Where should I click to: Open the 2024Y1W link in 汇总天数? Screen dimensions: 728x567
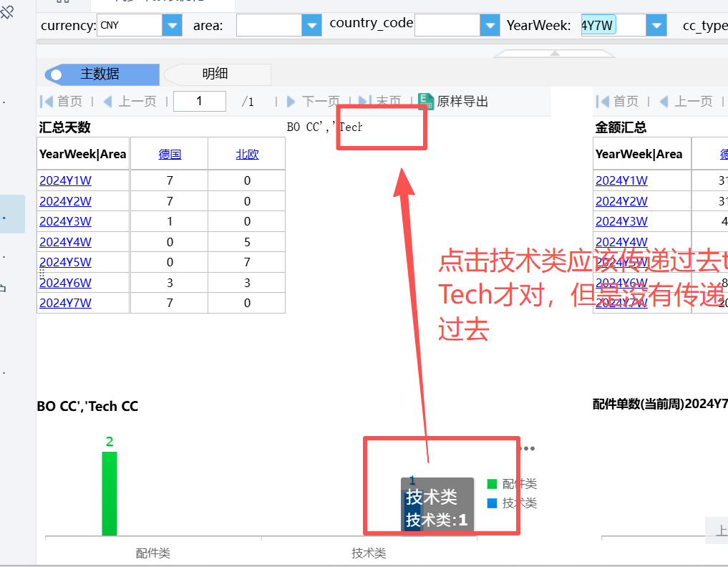pyautogui.click(x=65, y=180)
